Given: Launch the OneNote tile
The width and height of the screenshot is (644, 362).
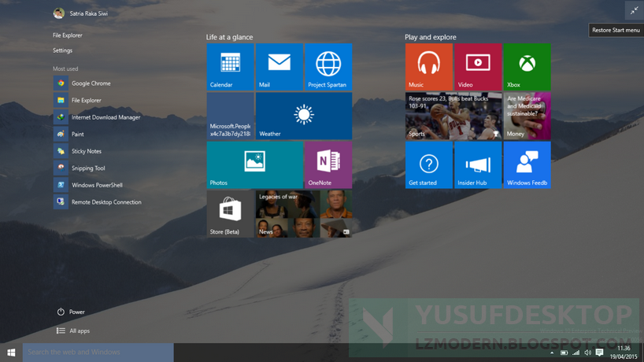Looking at the screenshot, I should tap(328, 165).
